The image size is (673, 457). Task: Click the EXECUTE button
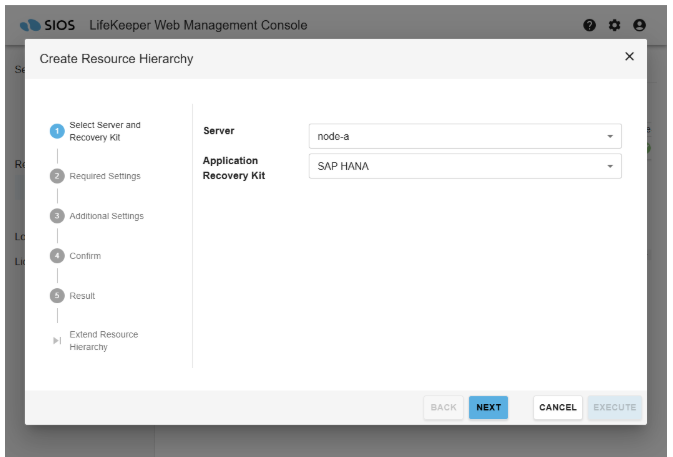(614, 407)
